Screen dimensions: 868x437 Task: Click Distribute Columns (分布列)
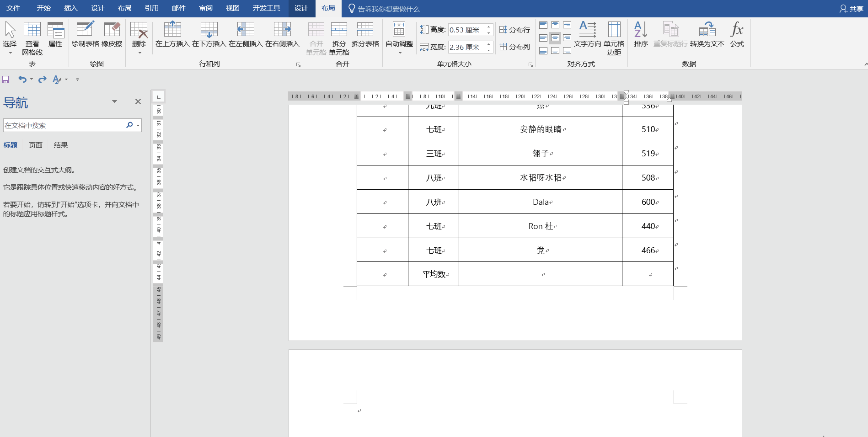click(x=514, y=47)
